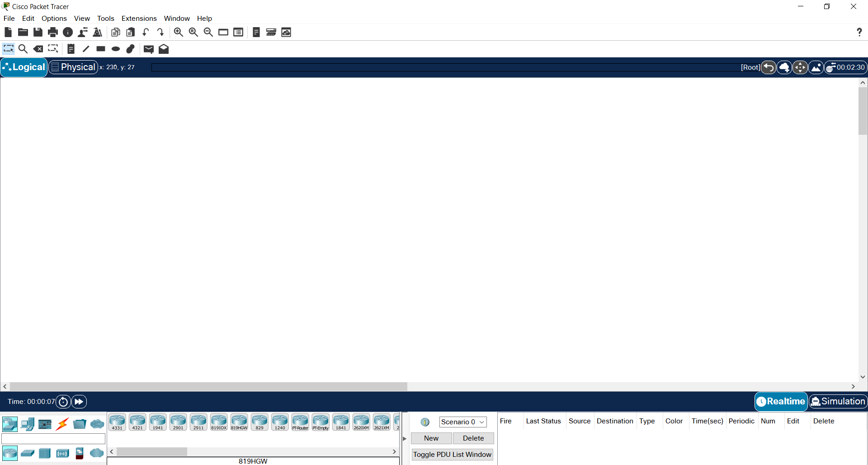Select the Draw Ellipse tool

pos(116,49)
